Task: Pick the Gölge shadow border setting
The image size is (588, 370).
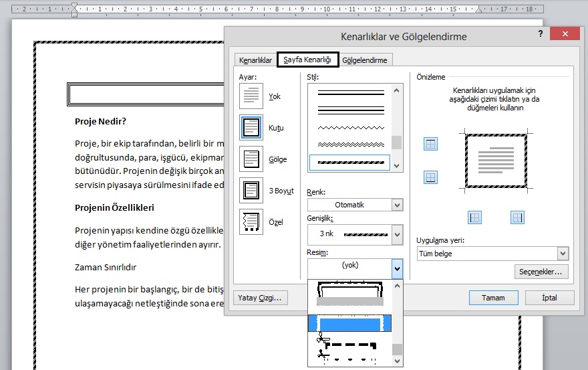Action: pyautogui.click(x=251, y=159)
